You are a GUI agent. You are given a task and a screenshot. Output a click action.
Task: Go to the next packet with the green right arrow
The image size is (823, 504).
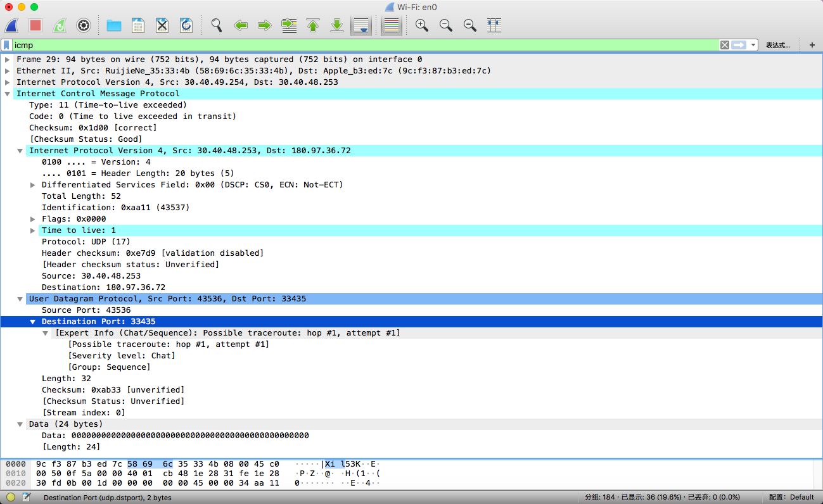point(265,25)
